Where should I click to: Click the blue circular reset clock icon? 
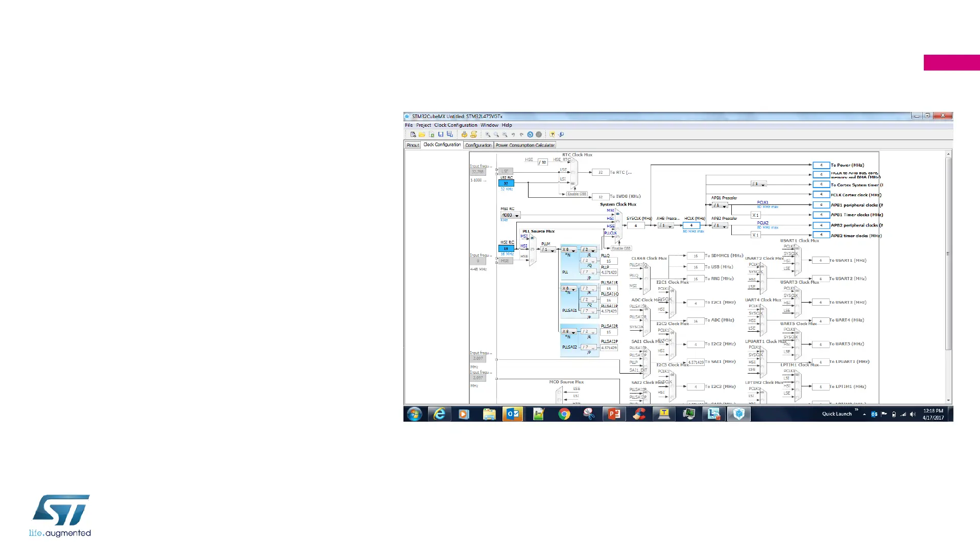530,134
